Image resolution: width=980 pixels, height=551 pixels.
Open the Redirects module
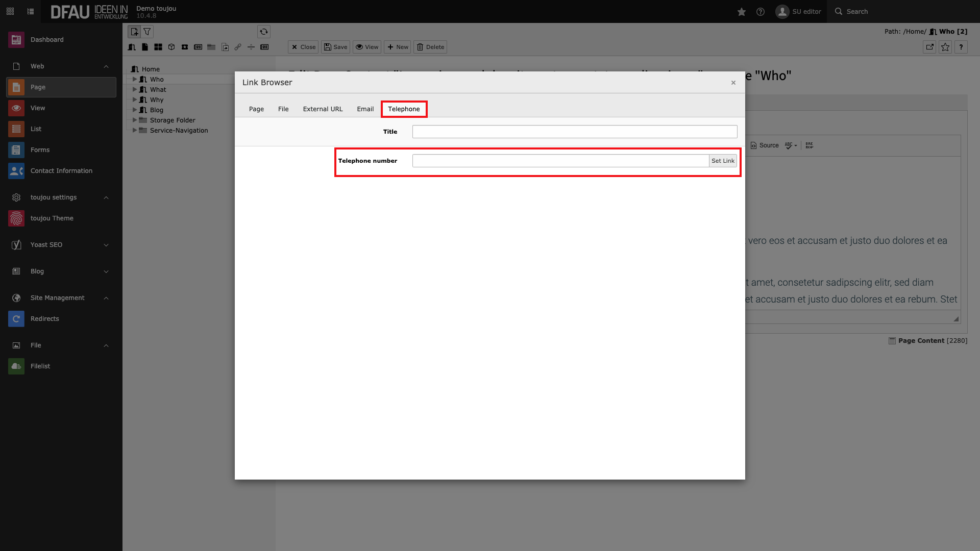pyautogui.click(x=44, y=319)
